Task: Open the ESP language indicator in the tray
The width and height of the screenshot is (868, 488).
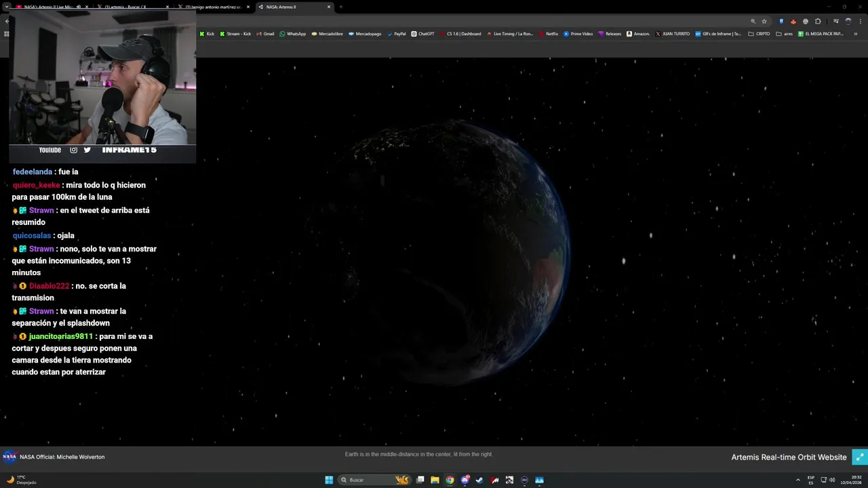Action: pyautogui.click(x=811, y=480)
